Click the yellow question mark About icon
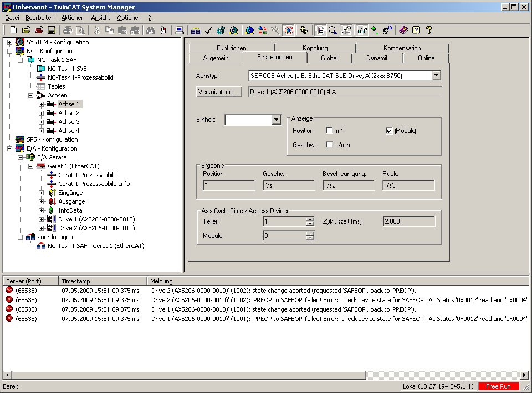This screenshot has width=532, height=393. pos(429,30)
